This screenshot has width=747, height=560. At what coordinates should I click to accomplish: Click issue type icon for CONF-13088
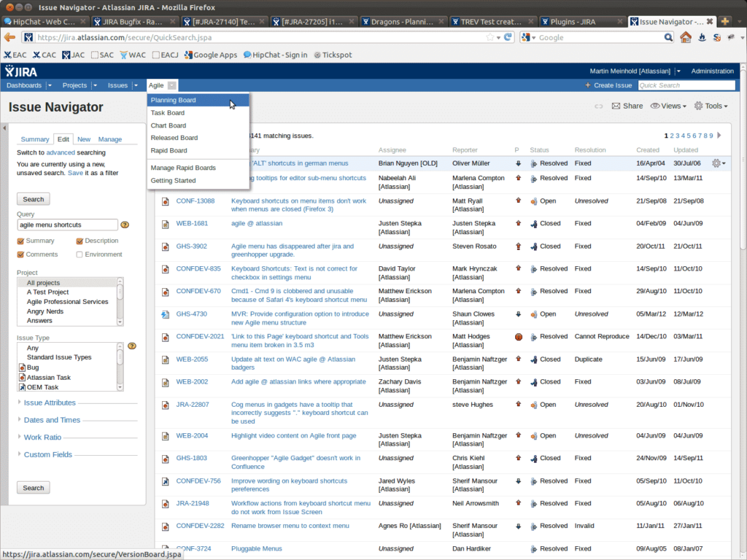tap(166, 201)
